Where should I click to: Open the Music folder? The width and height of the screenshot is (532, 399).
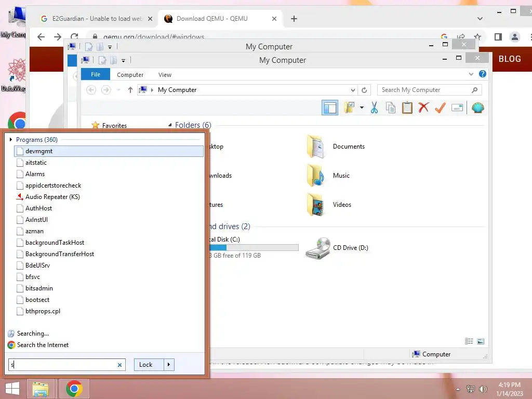pyautogui.click(x=328, y=176)
